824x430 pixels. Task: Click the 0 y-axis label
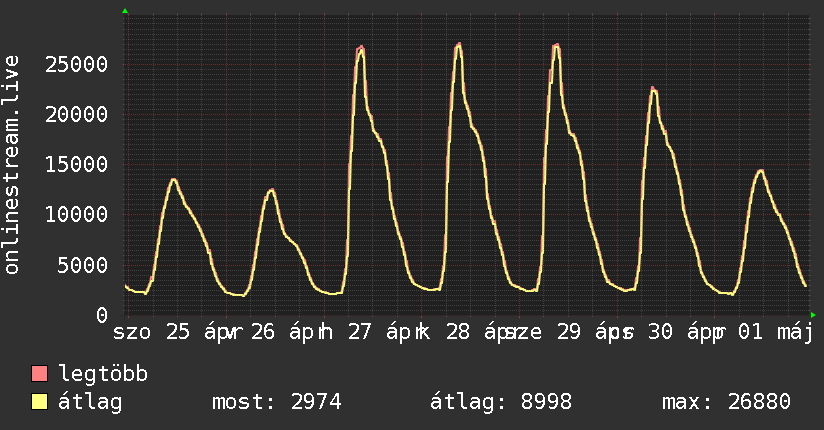pos(102,315)
